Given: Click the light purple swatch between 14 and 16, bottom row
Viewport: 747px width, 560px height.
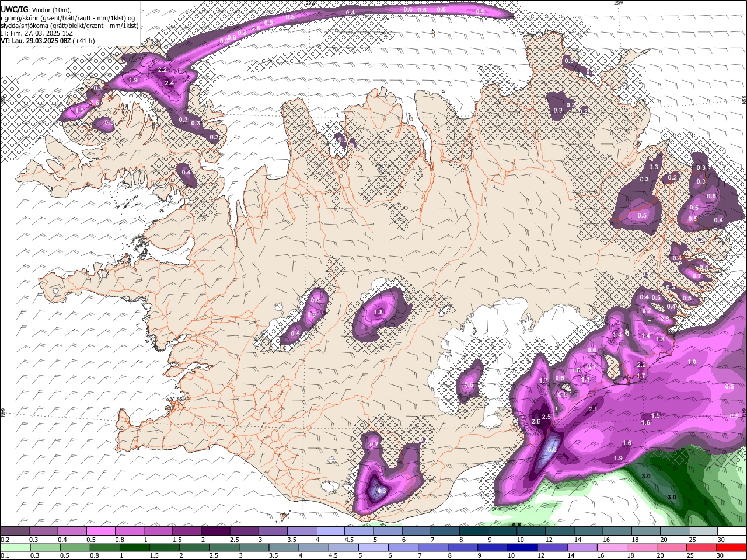Looking at the screenshot, I should pos(581,547).
